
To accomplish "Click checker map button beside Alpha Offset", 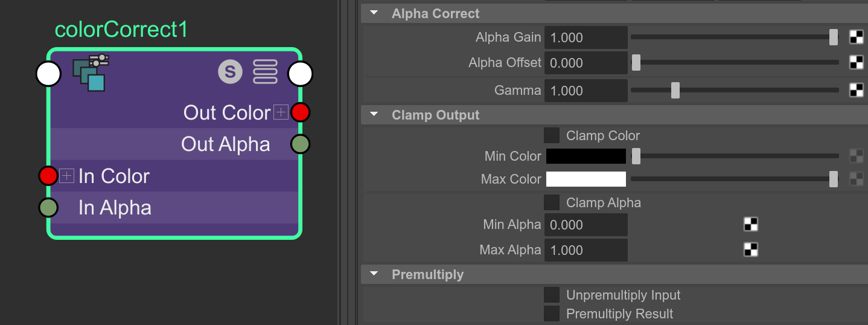I will pos(856,62).
